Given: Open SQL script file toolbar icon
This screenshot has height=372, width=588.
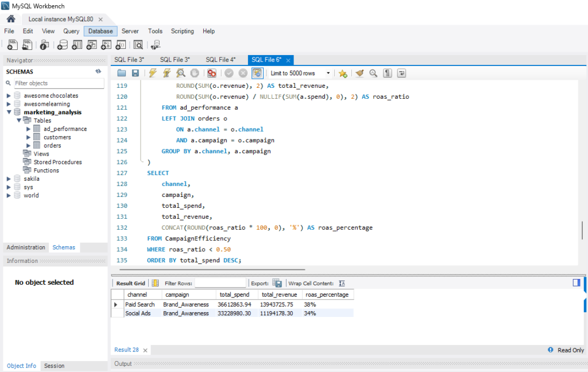Looking at the screenshot, I should [x=27, y=45].
